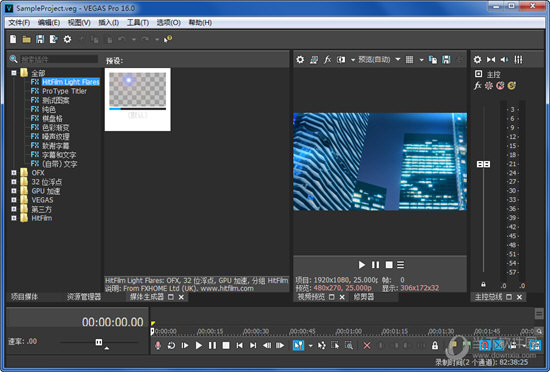The image size is (550, 372).
Task: Create a new project with the blank page icon
Action: click(x=13, y=39)
